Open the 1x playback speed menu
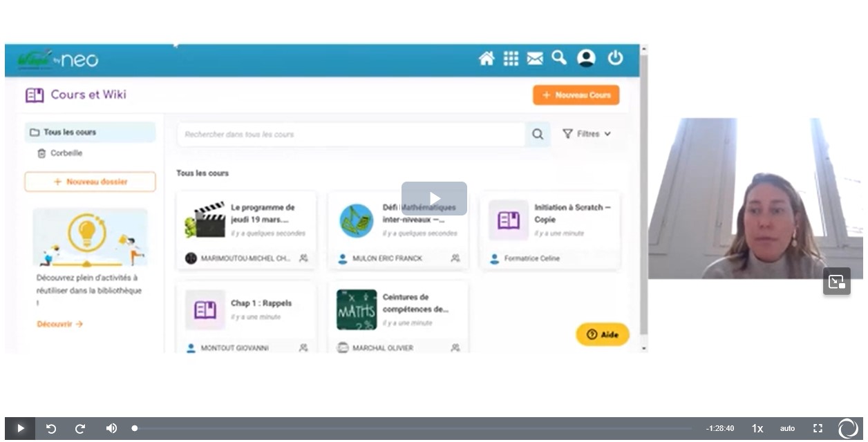 coord(757,428)
